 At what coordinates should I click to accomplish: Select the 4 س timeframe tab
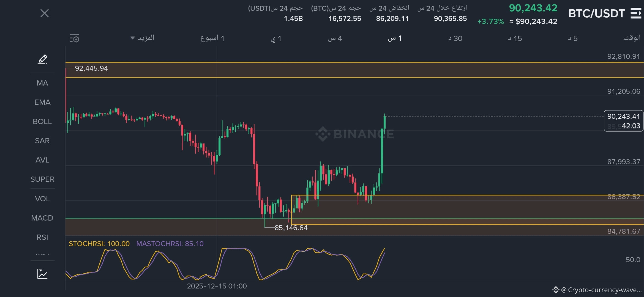[x=335, y=38]
